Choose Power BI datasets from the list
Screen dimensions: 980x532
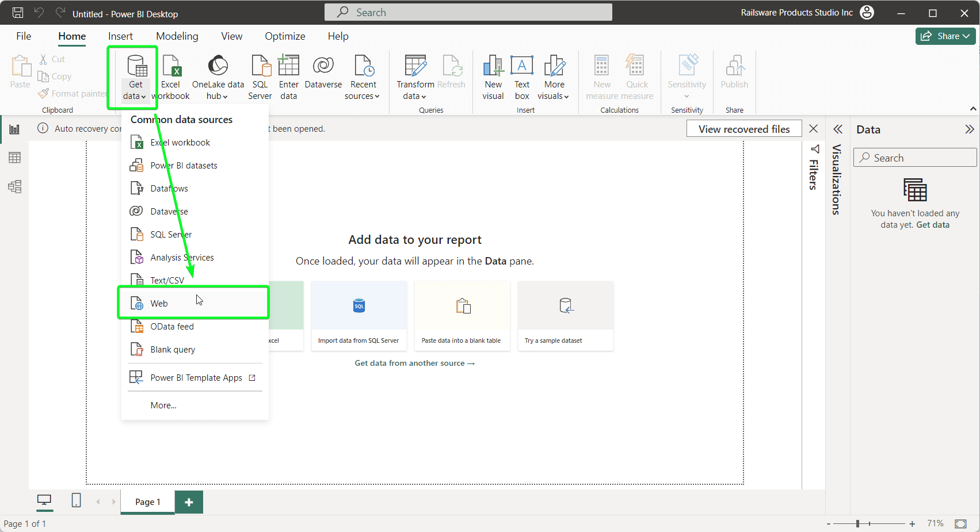195,166
